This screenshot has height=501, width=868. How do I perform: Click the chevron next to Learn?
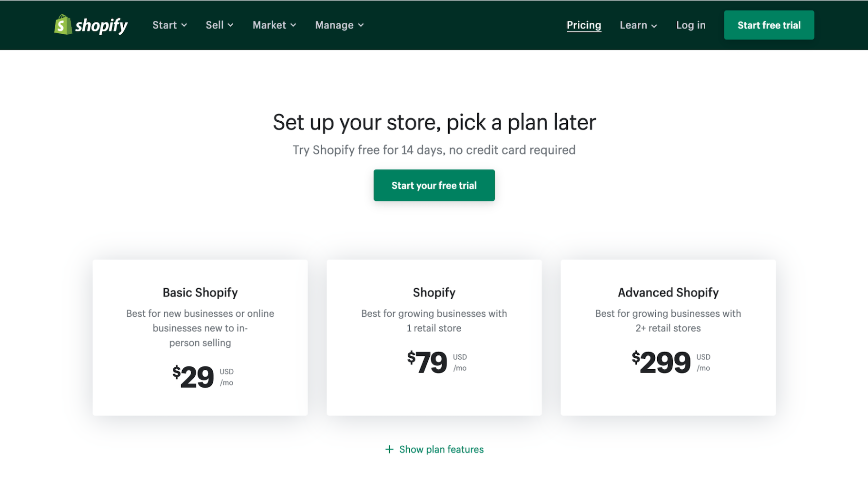pyautogui.click(x=654, y=26)
